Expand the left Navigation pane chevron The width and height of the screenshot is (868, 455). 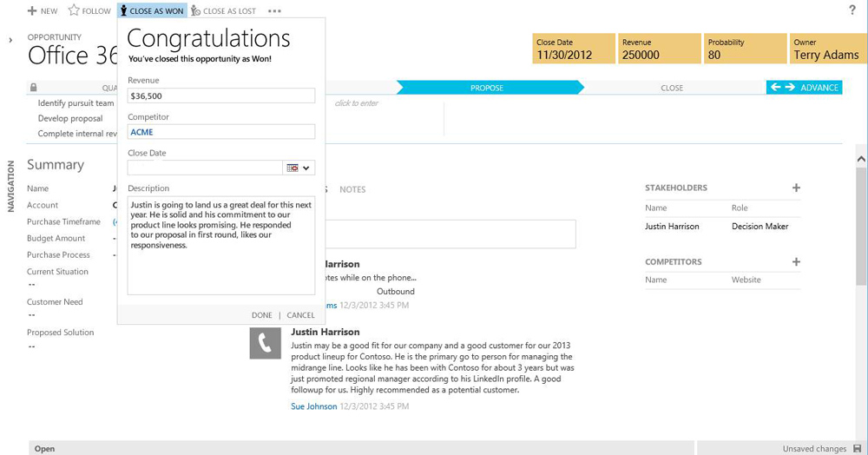pyautogui.click(x=10, y=40)
